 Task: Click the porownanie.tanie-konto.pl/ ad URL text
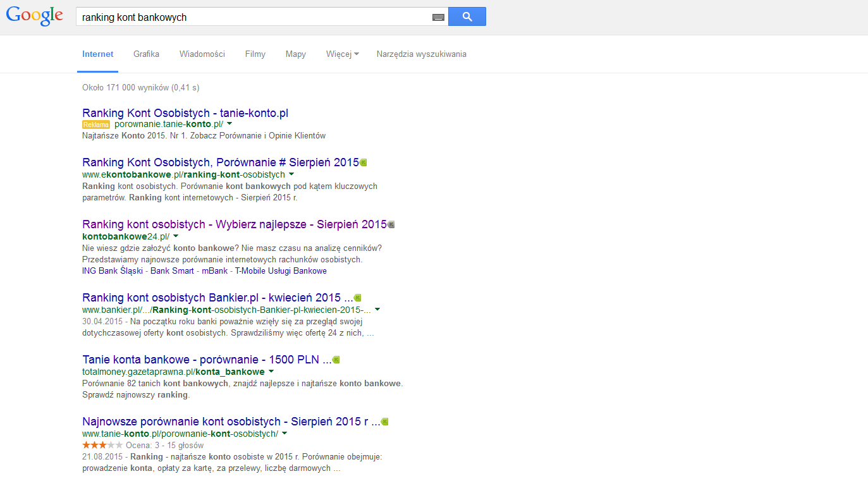click(x=169, y=125)
